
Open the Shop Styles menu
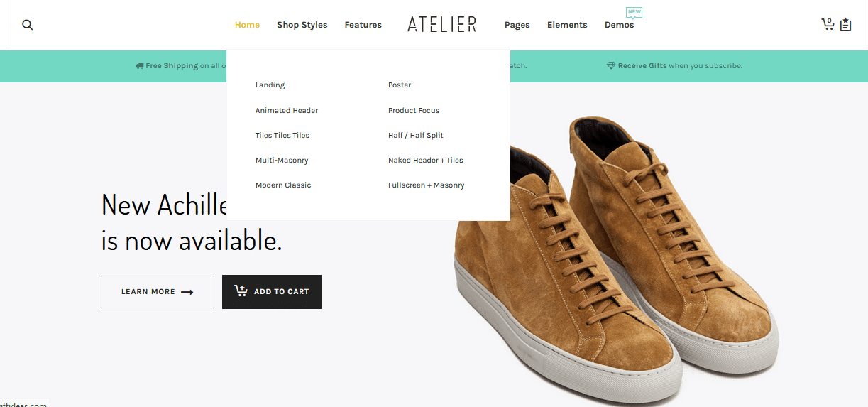click(x=302, y=25)
